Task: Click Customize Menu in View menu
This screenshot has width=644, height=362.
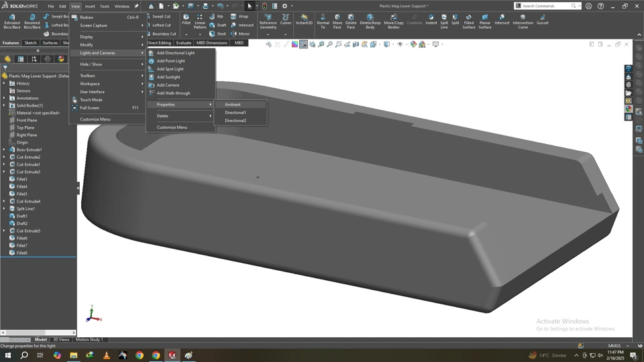Action: [x=95, y=119]
